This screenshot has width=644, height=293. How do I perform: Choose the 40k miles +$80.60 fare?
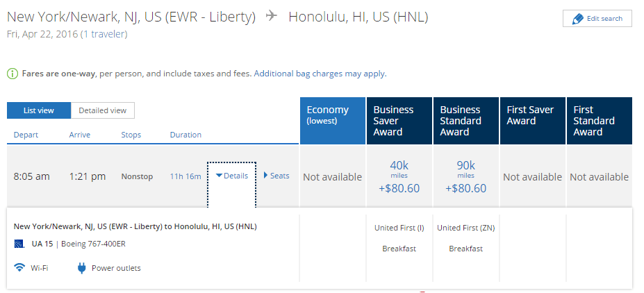pos(399,176)
